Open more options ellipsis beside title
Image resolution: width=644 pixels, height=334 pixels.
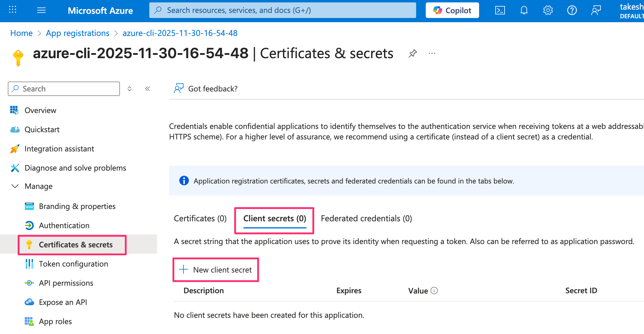(x=432, y=54)
